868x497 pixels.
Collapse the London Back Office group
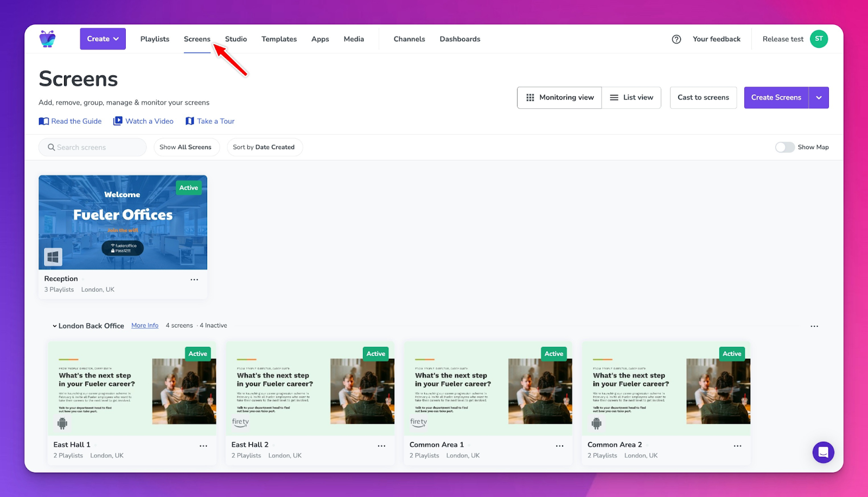55,326
